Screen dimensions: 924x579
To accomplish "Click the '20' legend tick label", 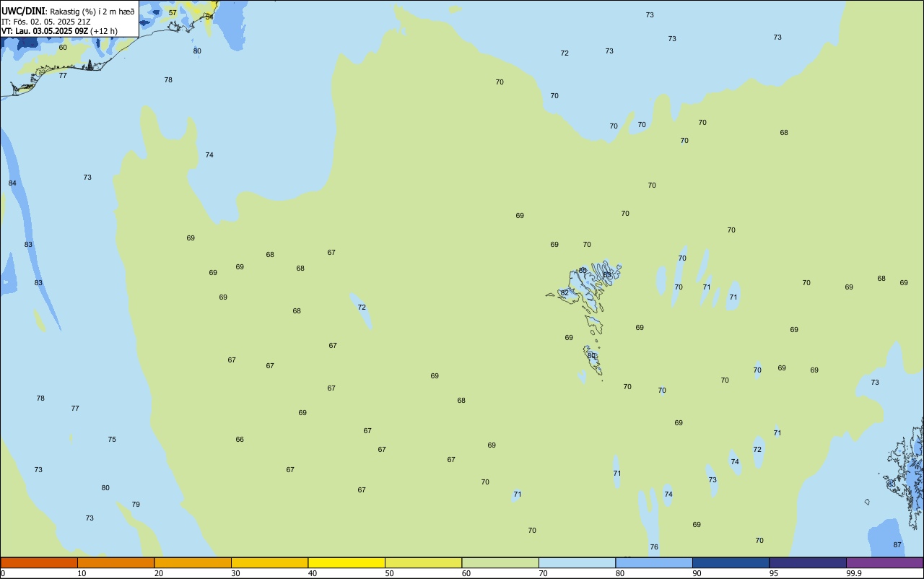I will click(x=159, y=573).
